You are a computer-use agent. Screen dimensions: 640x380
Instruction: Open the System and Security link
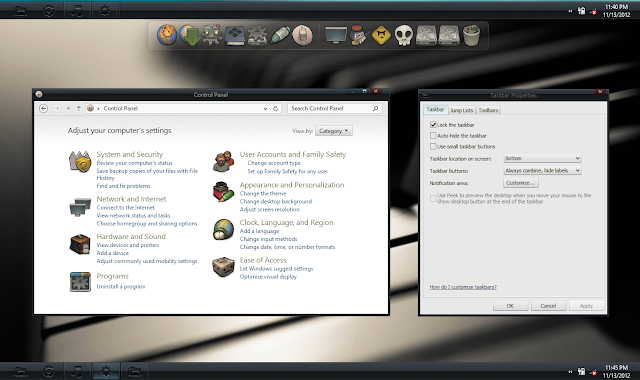pyautogui.click(x=130, y=154)
